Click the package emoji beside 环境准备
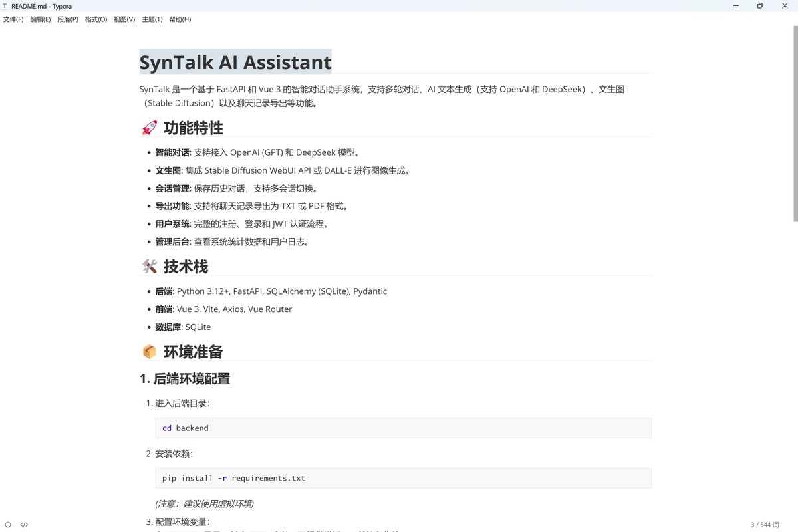This screenshot has width=798, height=532. pyautogui.click(x=149, y=351)
